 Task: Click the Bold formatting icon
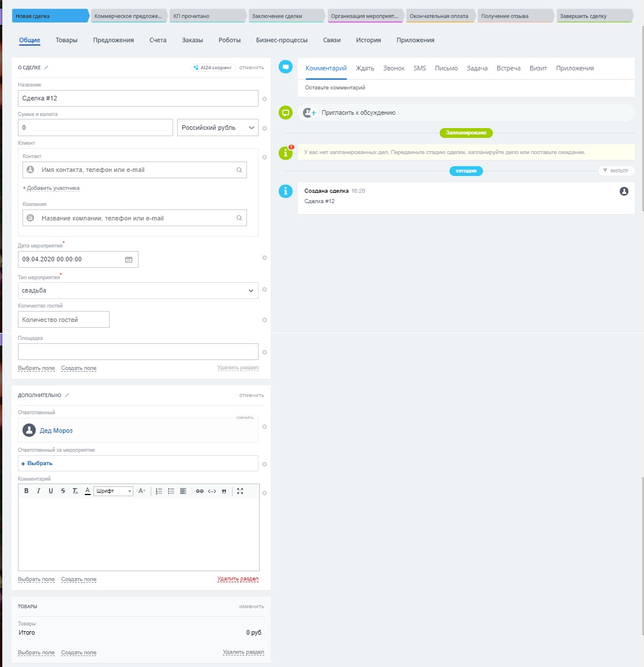pyautogui.click(x=27, y=491)
